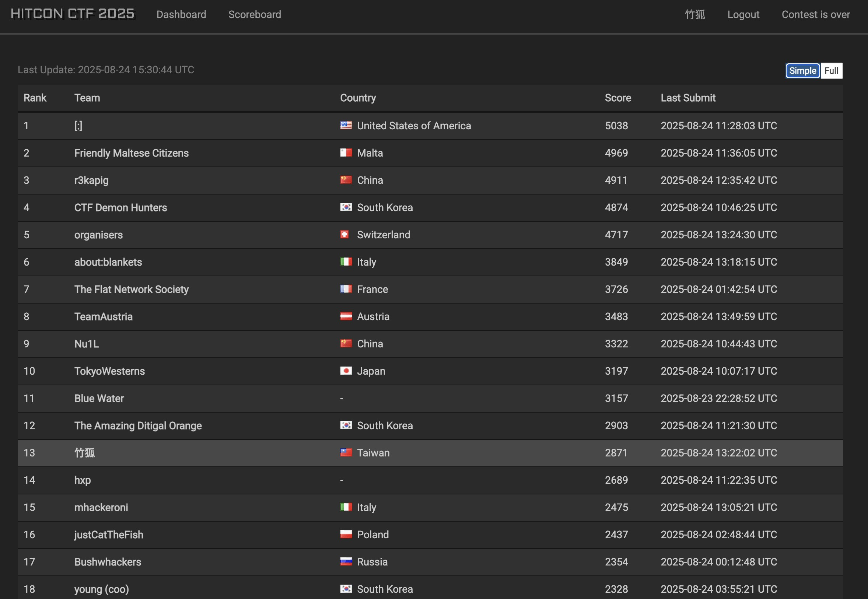Select team hxp
This screenshot has height=599, width=868.
point(83,480)
